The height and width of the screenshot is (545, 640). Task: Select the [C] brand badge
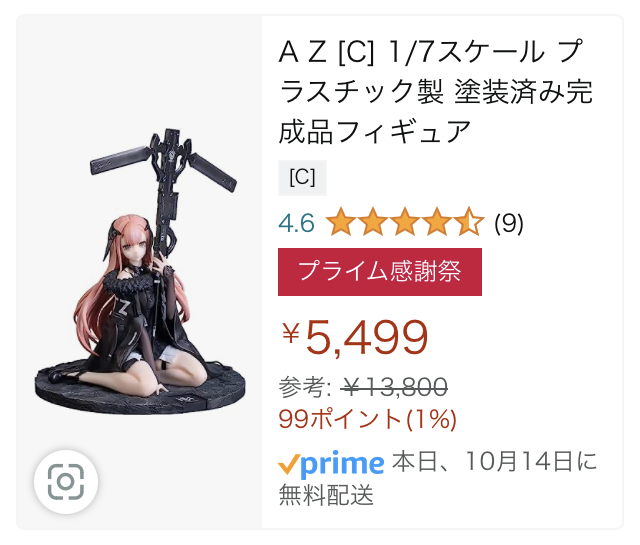pos(302,178)
